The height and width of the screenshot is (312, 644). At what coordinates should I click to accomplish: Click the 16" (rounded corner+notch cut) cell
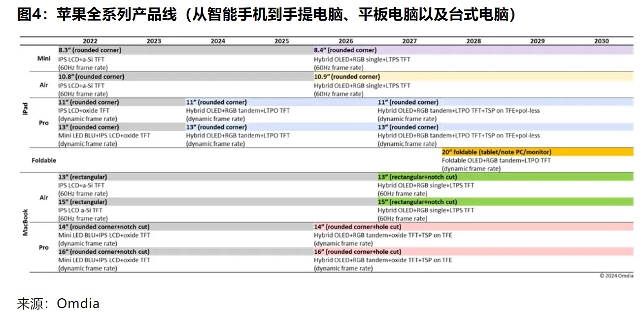186,251
